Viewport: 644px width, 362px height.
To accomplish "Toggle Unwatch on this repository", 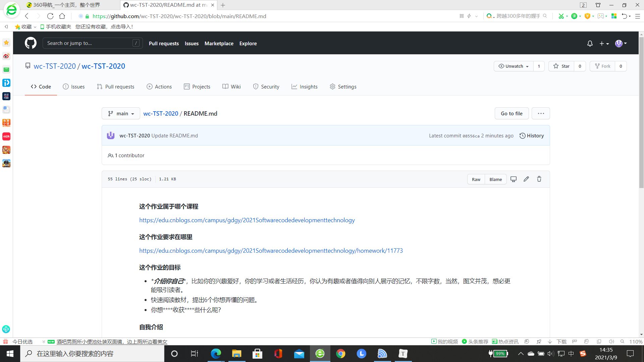I will [x=514, y=66].
